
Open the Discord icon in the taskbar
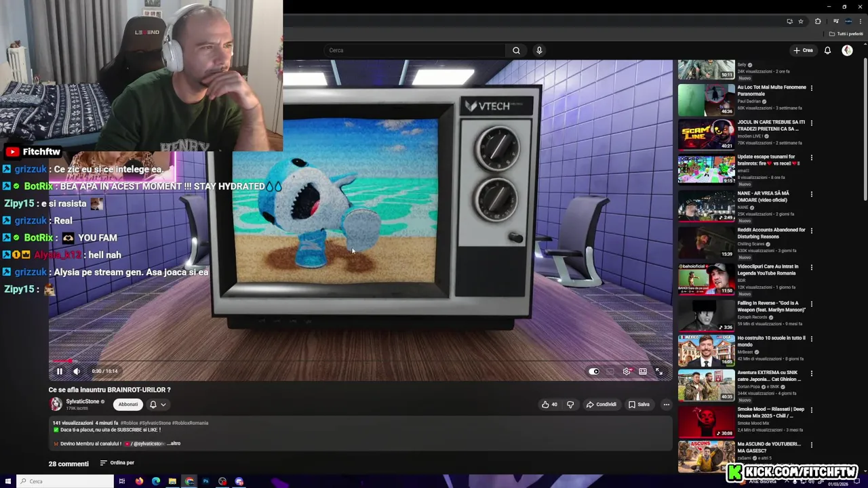(x=239, y=481)
